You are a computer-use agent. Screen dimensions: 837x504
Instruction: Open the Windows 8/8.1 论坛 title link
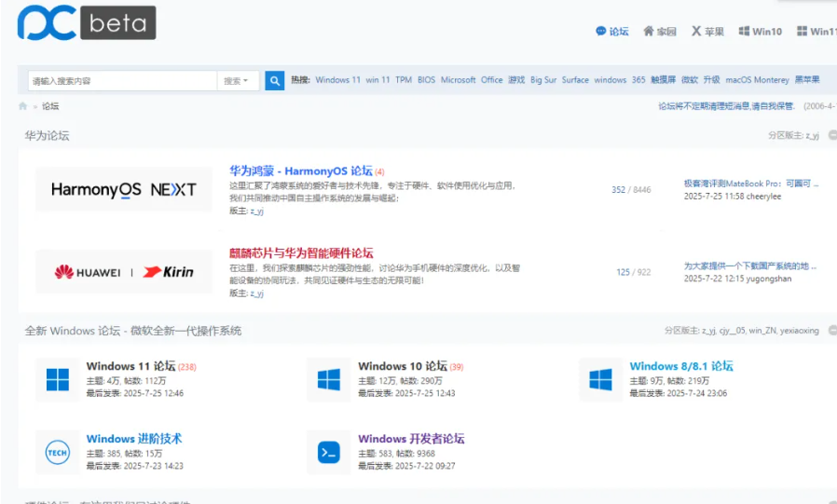pos(681,366)
